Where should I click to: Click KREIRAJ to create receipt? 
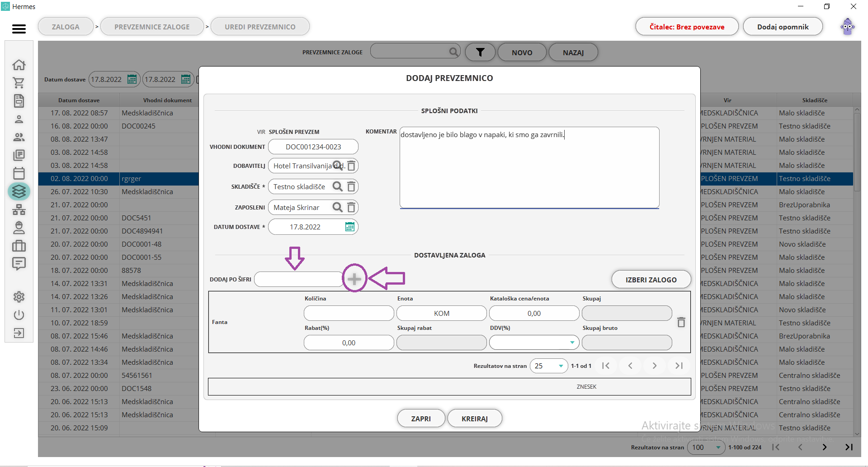475,419
